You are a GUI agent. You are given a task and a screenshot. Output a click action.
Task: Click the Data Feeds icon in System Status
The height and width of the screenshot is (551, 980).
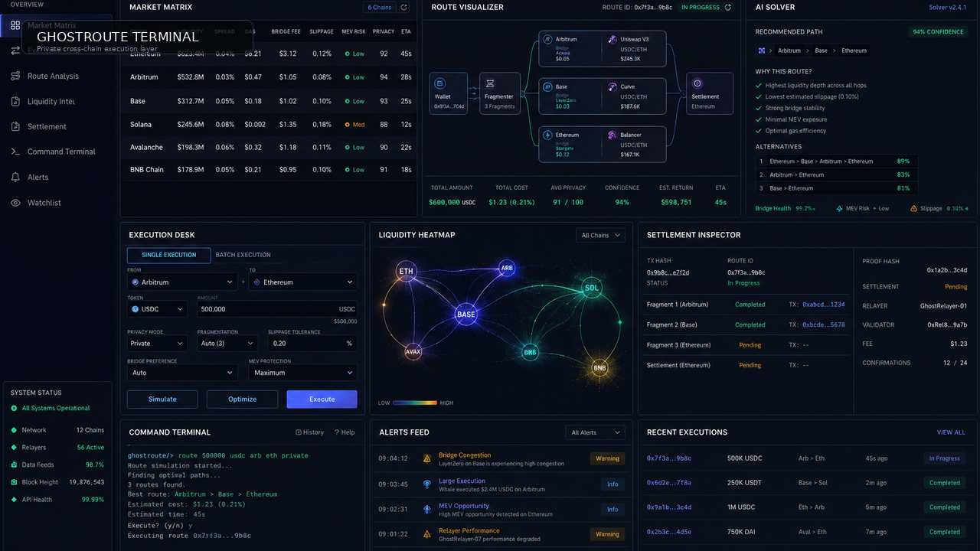(x=14, y=465)
